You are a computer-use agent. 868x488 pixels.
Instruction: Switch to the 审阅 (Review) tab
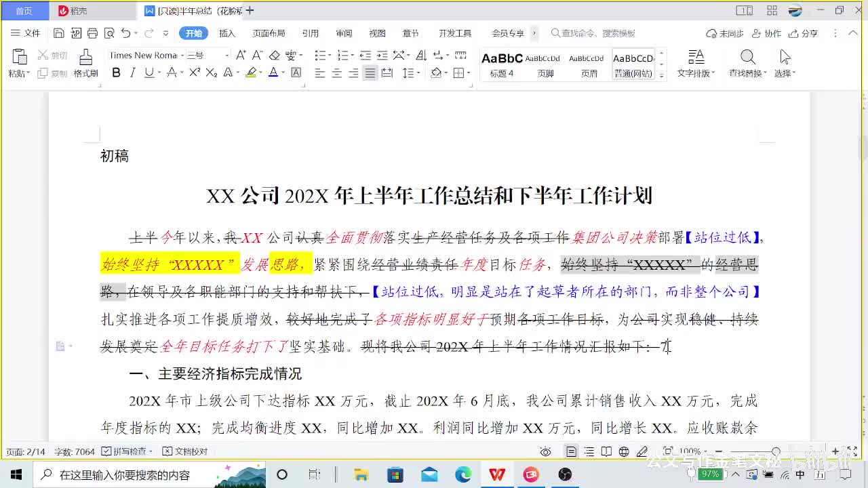(x=344, y=33)
